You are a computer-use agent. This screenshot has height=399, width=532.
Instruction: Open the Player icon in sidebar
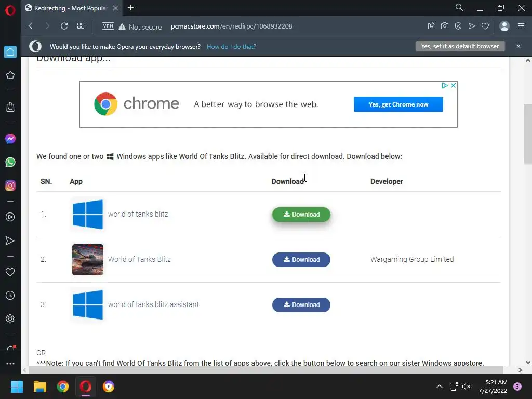click(x=10, y=217)
